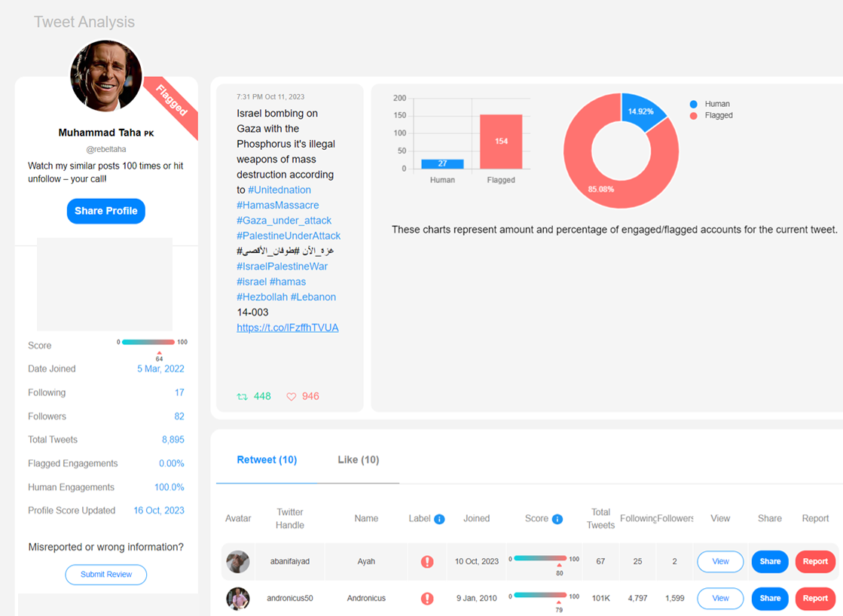The image size is (843, 616).
Task: Click the Following value 17
Action: (179, 392)
